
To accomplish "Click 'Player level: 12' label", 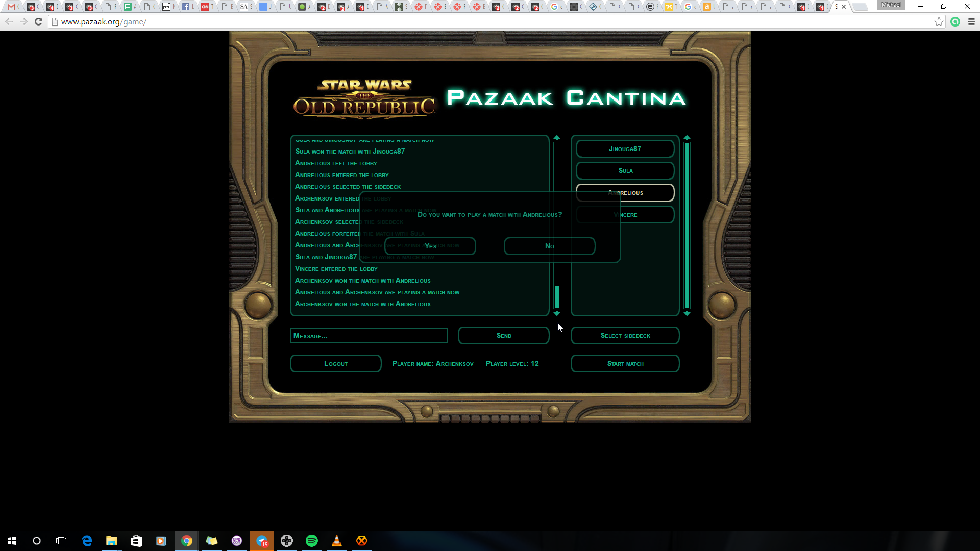I will pos(512,363).
